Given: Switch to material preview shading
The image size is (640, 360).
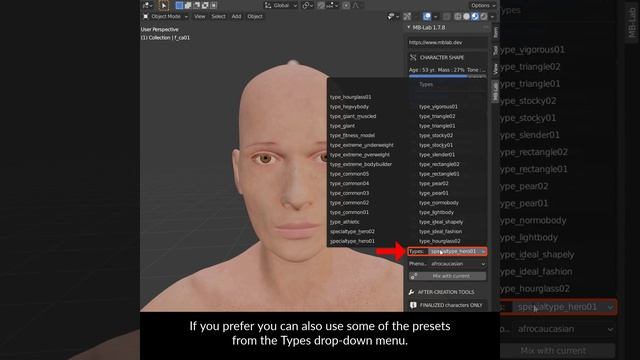Looking at the screenshot, I should coord(475,16).
